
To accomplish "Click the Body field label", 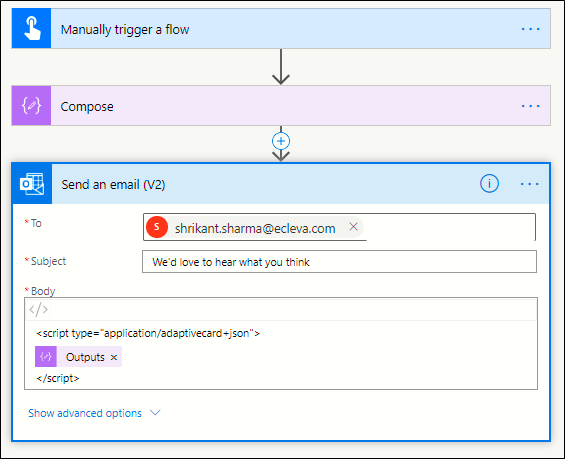I will point(43,291).
